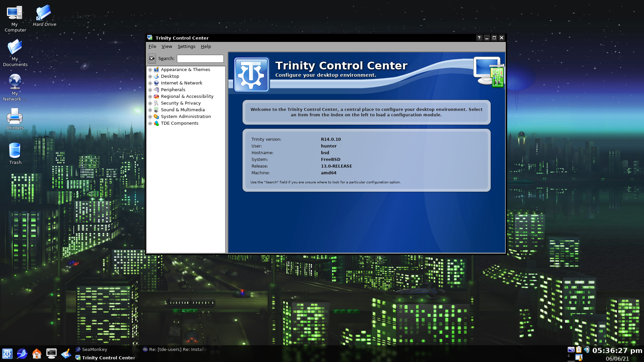The width and height of the screenshot is (644, 362).
Task: Click the System Administration icon
Action: tap(156, 117)
